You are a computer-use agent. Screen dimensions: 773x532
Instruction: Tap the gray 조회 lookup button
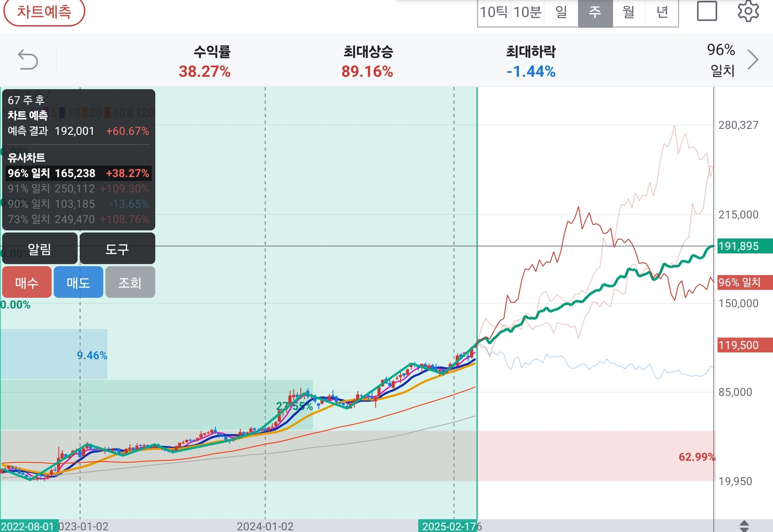(x=130, y=282)
